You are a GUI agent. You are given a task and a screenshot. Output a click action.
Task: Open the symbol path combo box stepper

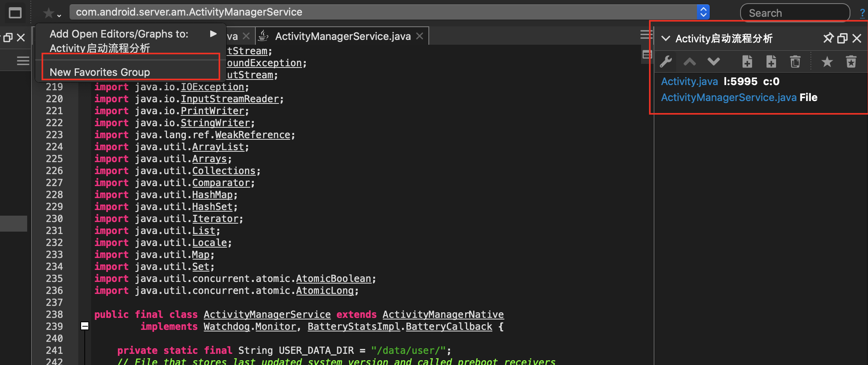pos(703,12)
